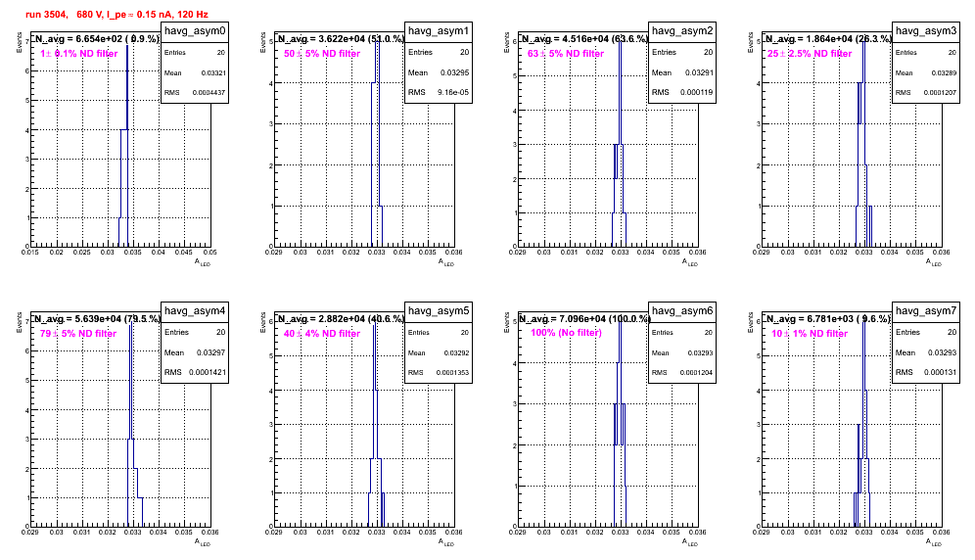Click the run 3504 title text

click(x=116, y=14)
